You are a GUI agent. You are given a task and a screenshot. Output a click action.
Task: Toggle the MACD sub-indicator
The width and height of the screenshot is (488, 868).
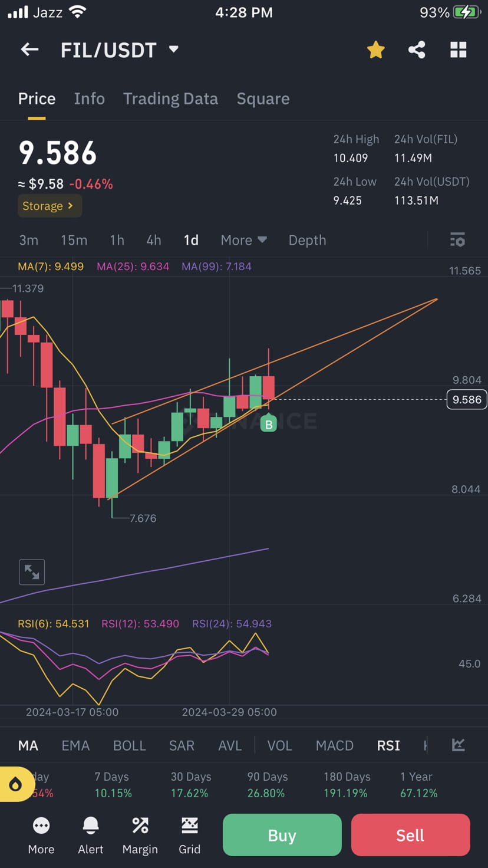334,745
